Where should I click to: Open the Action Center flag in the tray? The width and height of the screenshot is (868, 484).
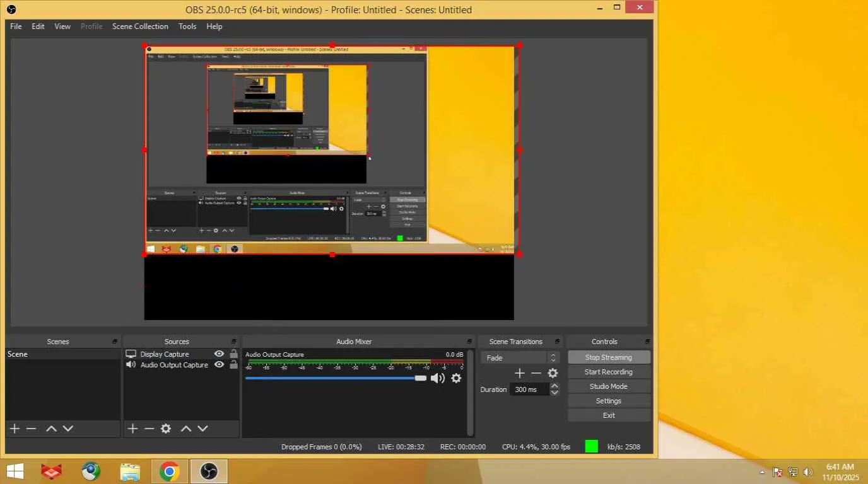(778, 472)
